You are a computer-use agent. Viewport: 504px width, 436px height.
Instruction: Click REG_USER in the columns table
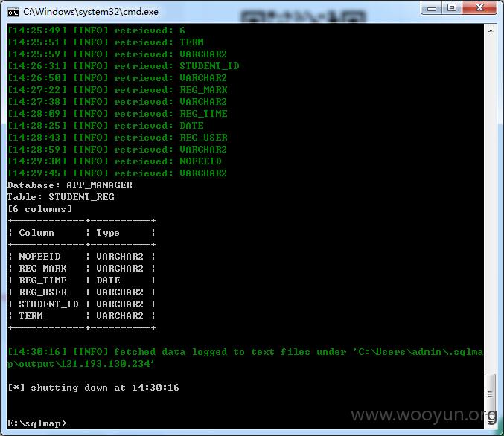42,292
